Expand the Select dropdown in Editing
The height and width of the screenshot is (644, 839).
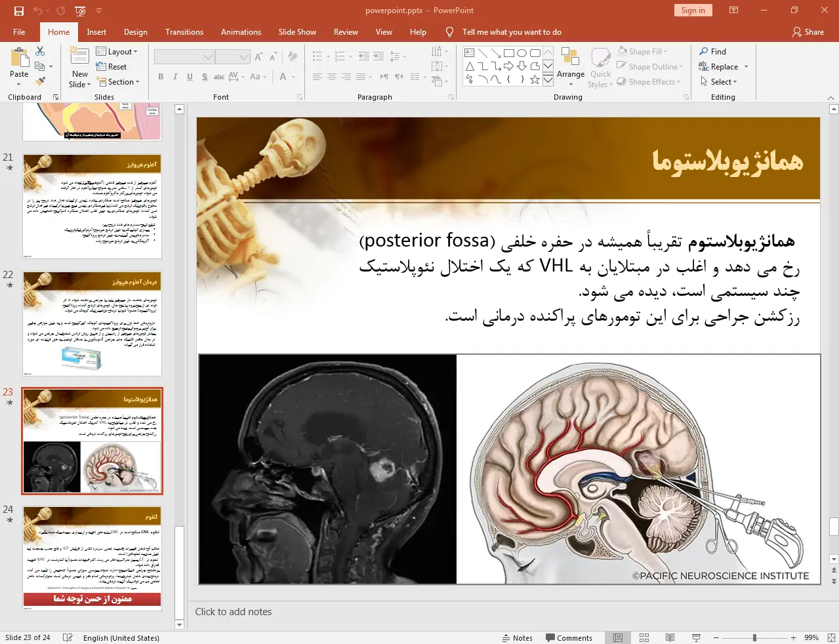click(718, 82)
